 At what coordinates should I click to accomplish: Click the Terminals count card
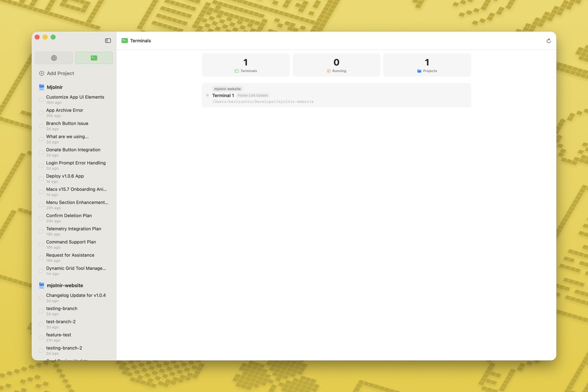coord(245,65)
